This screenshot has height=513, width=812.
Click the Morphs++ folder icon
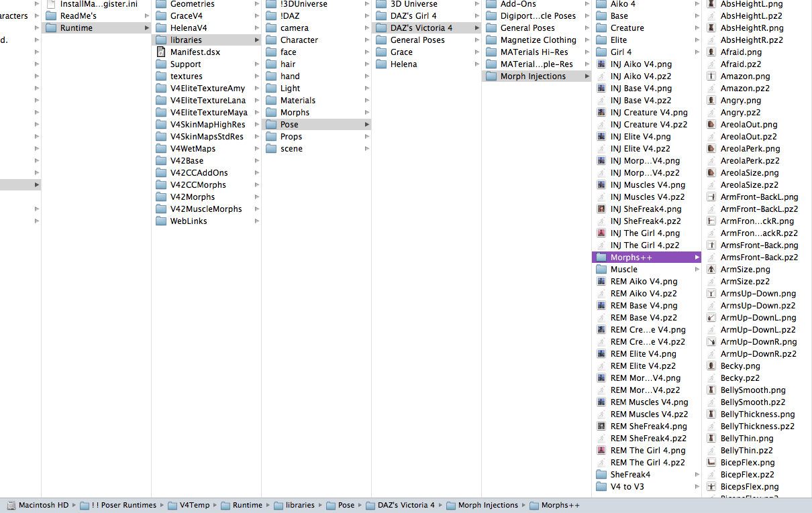click(601, 258)
